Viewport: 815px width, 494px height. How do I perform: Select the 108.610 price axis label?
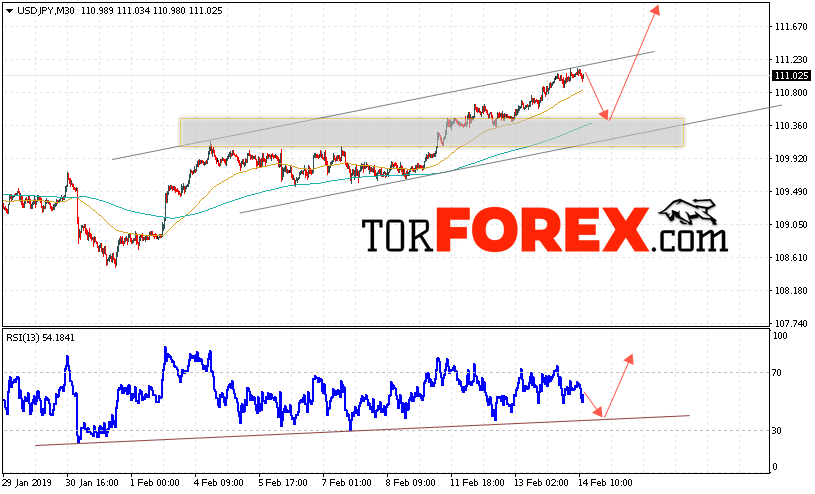[791, 257]
